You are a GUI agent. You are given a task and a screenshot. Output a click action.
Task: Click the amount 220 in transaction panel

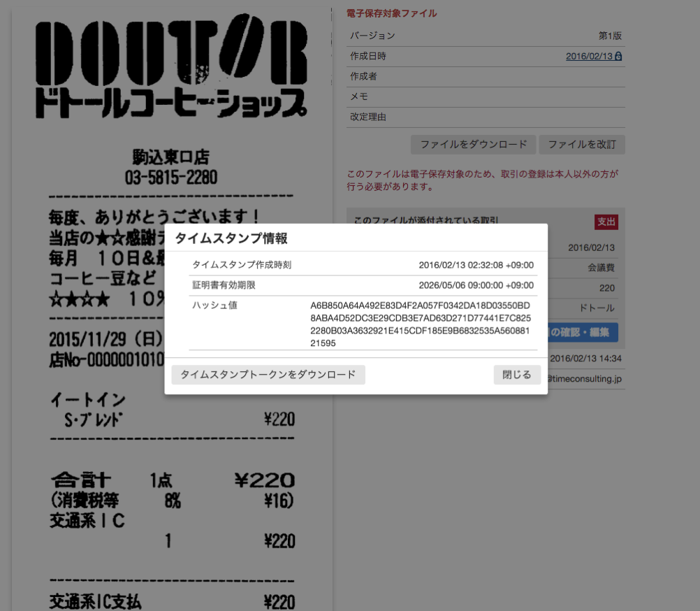[606, 288]
